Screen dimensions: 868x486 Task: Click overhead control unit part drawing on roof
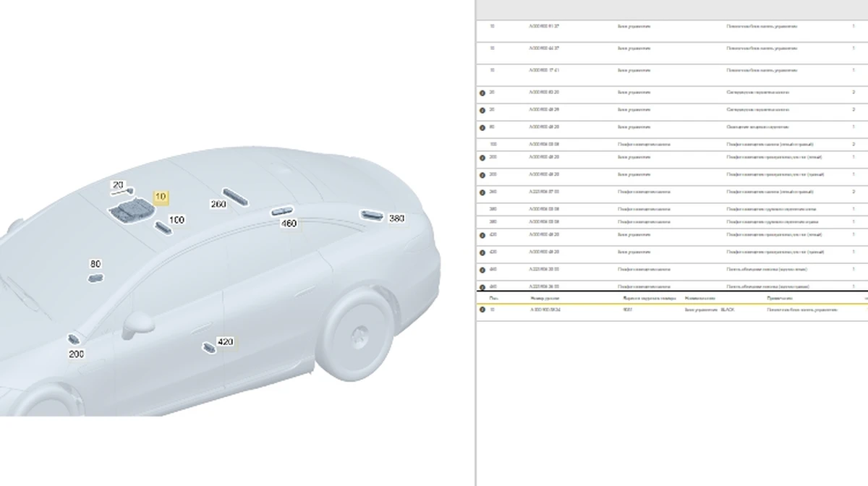point(129,210)
